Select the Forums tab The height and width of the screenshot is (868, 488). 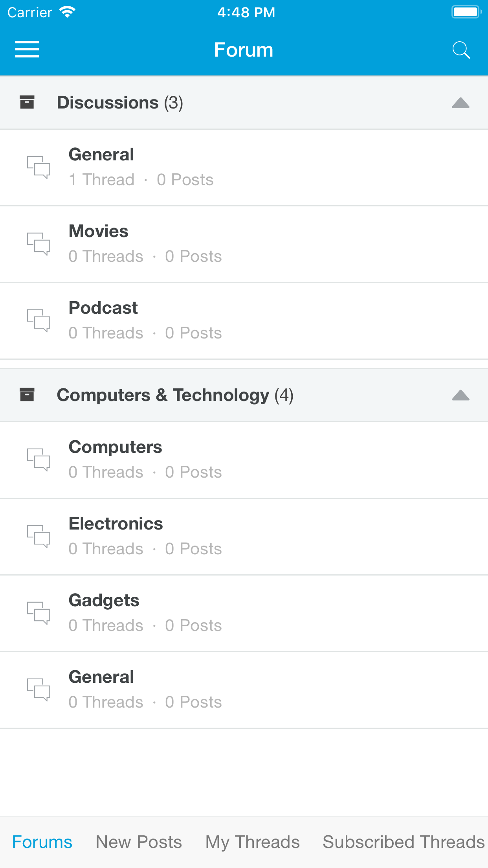[x=42, y=842]
